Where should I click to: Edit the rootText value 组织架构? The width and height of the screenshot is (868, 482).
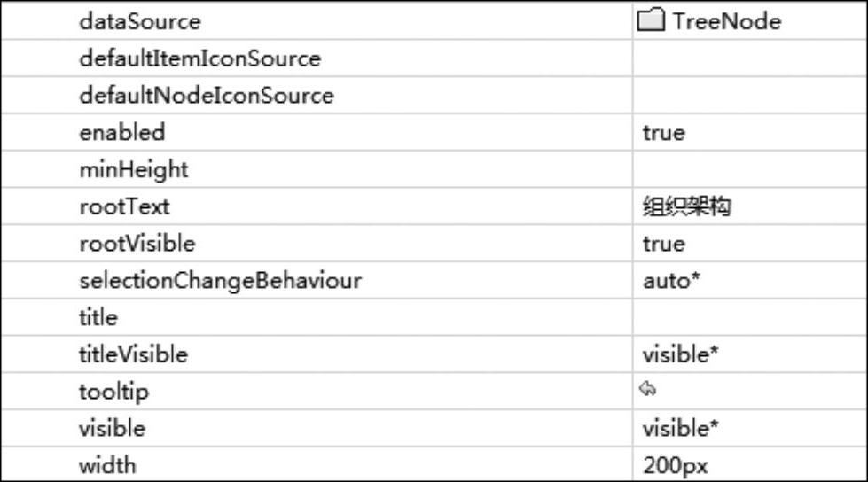[686, 206]
